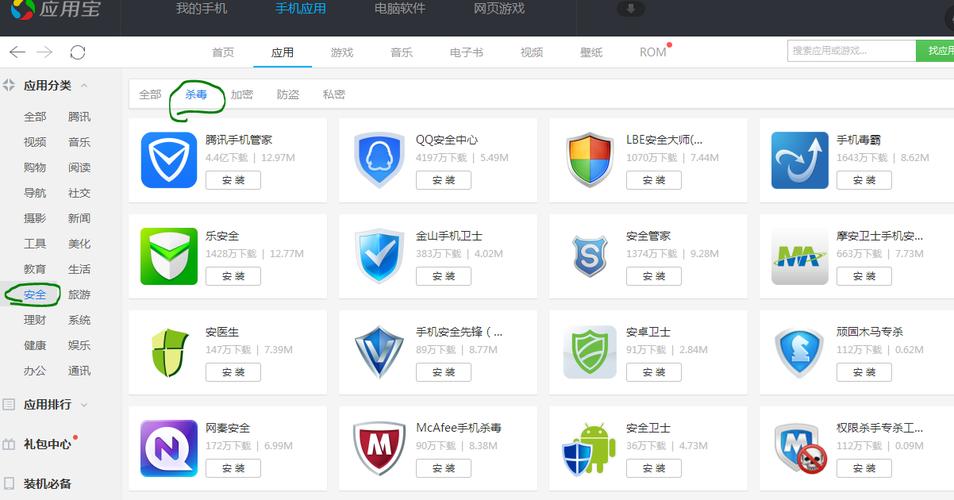Open the download manager arrow icon

click(x=630, y=9)
